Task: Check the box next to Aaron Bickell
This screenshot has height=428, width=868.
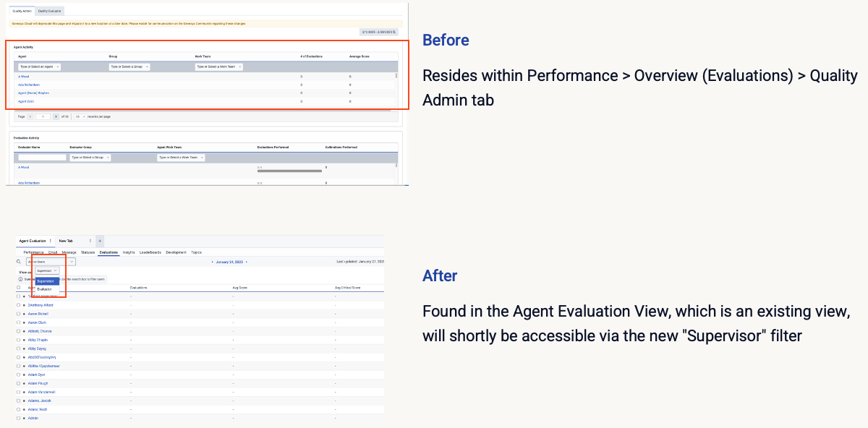Action: coord(19,314)
